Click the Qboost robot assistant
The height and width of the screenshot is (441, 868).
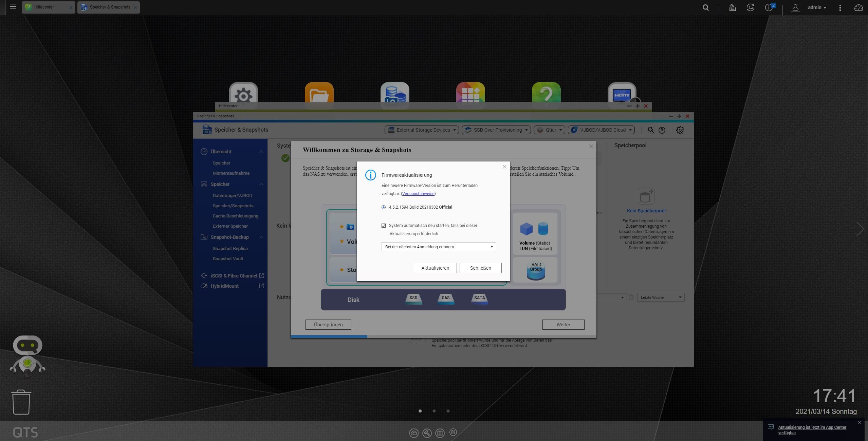[27, 356]
